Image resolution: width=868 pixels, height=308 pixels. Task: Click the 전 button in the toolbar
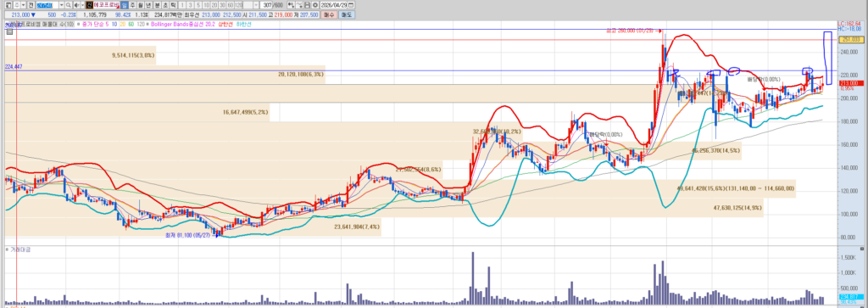tap(31, 5)
